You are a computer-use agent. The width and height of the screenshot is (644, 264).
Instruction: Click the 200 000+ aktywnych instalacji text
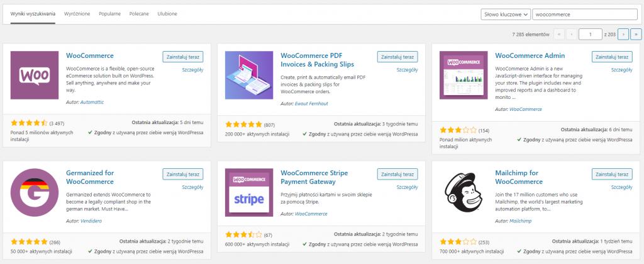tap(257, 134)
